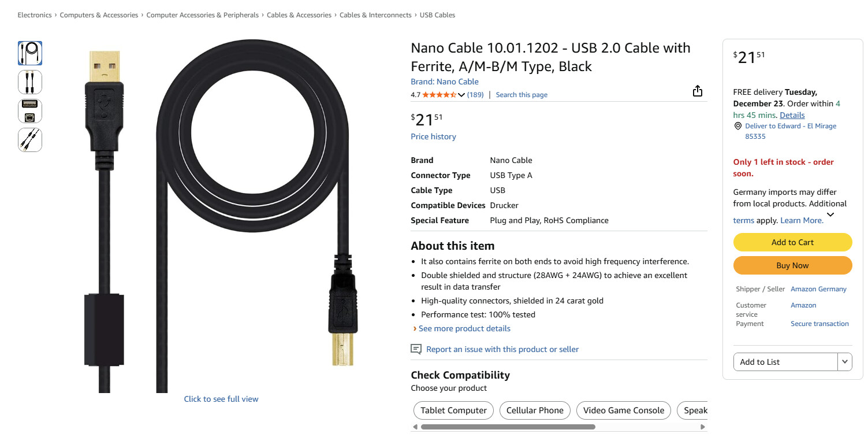This screenshot has height=437, width=868.
Task: Click the delivery location pin icon
Action: tap(737, 126)
